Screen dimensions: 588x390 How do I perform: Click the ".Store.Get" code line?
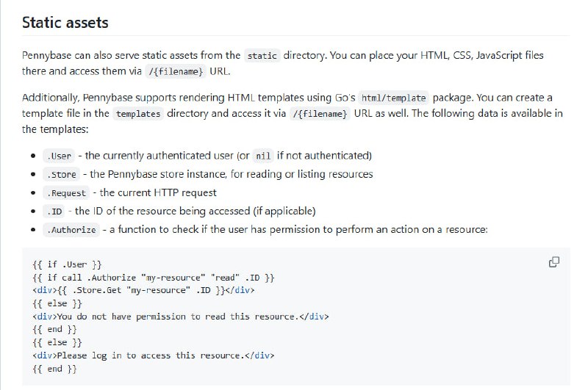point(143,290)
